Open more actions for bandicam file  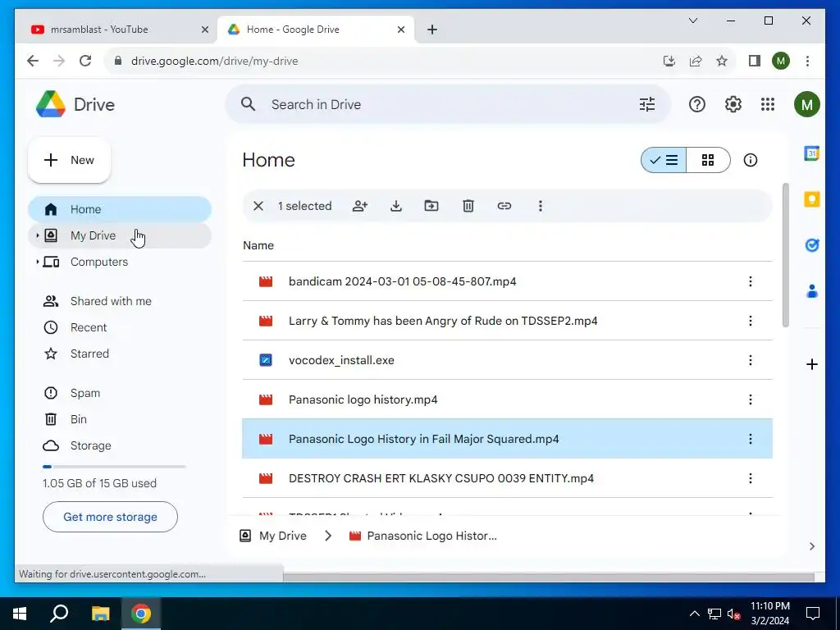click(750, 282)
